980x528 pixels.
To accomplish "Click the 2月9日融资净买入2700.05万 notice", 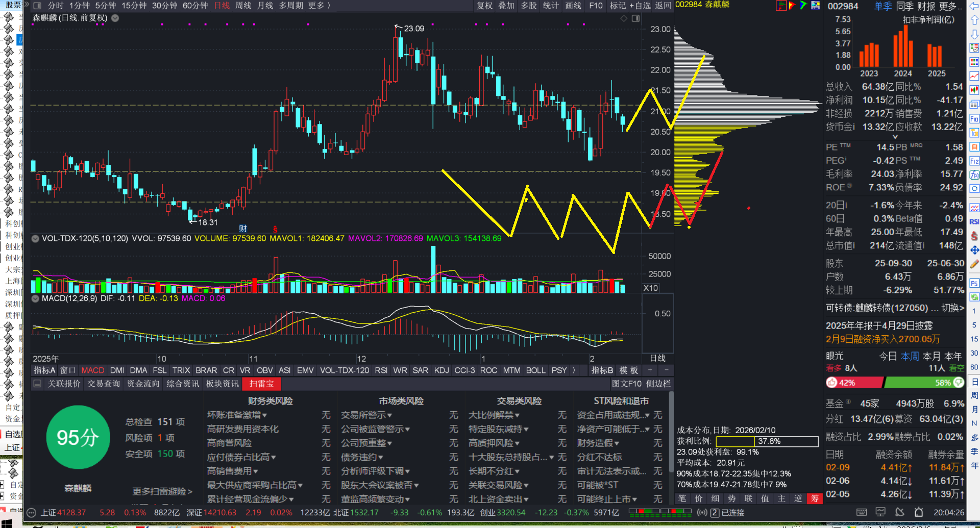I will (883, 339).
